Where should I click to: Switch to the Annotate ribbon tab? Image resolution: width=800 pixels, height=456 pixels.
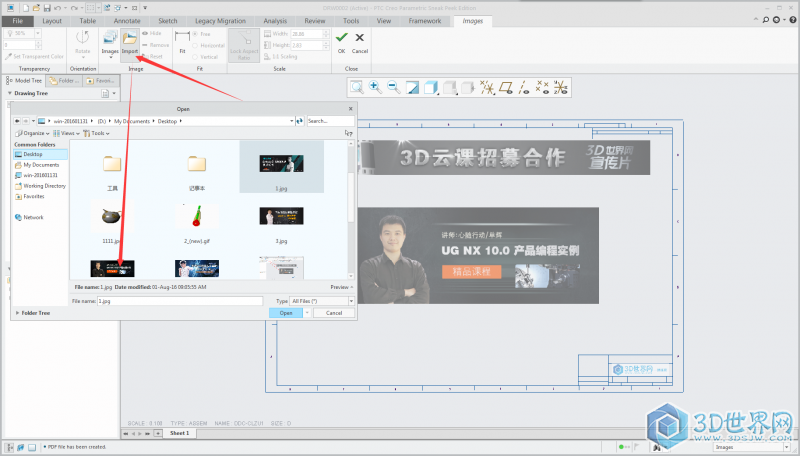point(127,21)
